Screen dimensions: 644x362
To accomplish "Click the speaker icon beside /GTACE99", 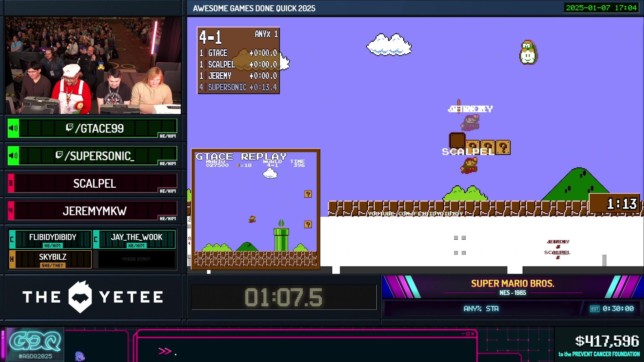I will click(x=13, y=128).
